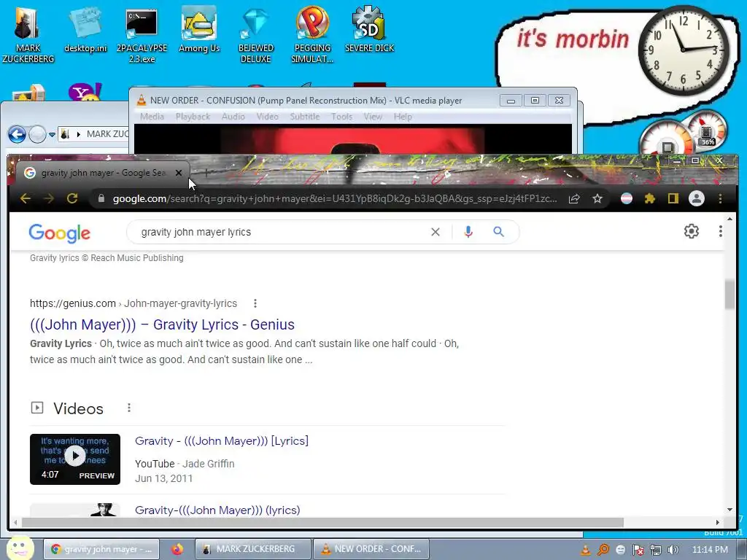
Task: Go to the Google logo homepage
Action: click(x=60, y=233)
